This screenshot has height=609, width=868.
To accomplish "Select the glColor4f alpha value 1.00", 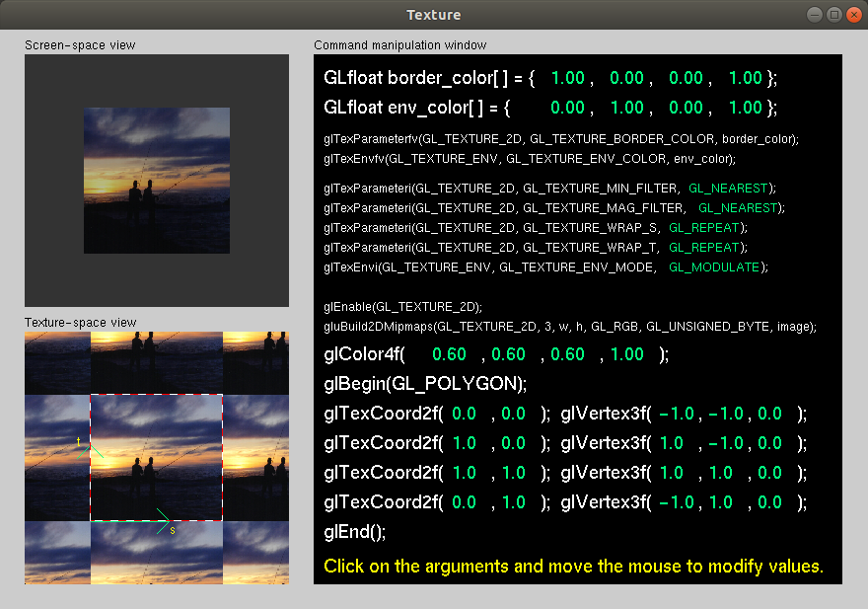I will click(x=626, y=354).
